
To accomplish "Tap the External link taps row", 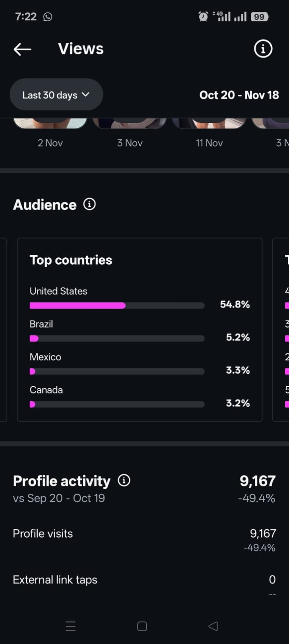I will coord(144,580).
